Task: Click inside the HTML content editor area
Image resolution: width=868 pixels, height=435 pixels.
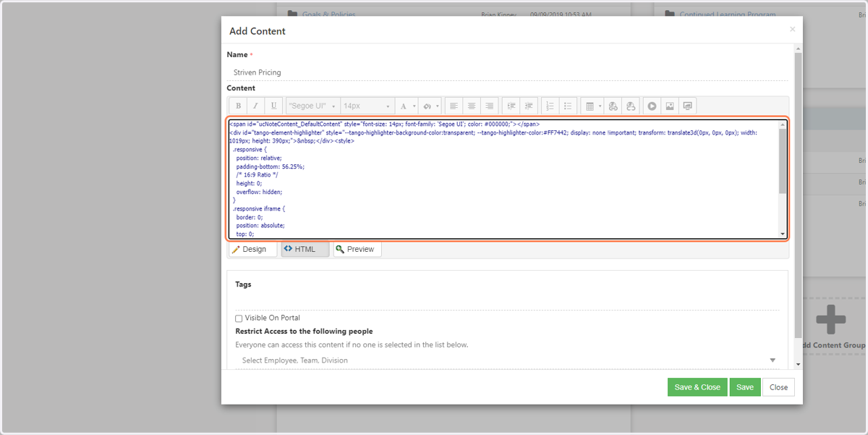Action: click(x=503, y=179)
